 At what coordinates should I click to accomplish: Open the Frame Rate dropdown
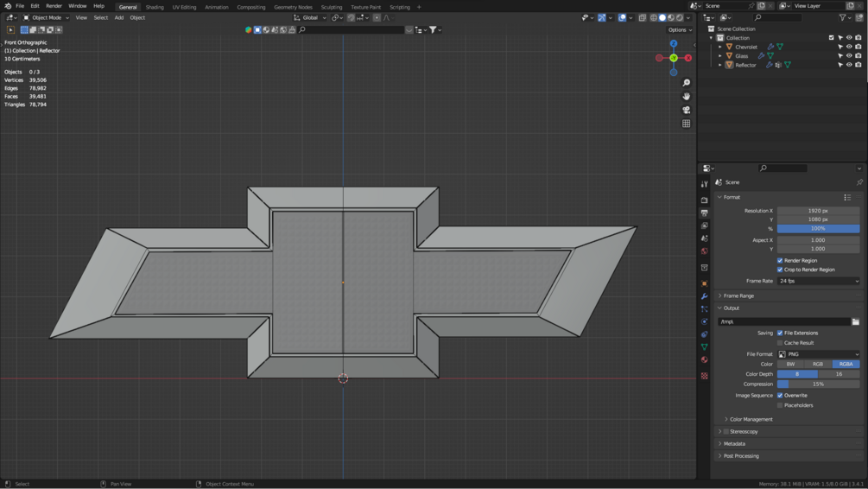click(x=818, y=281)
